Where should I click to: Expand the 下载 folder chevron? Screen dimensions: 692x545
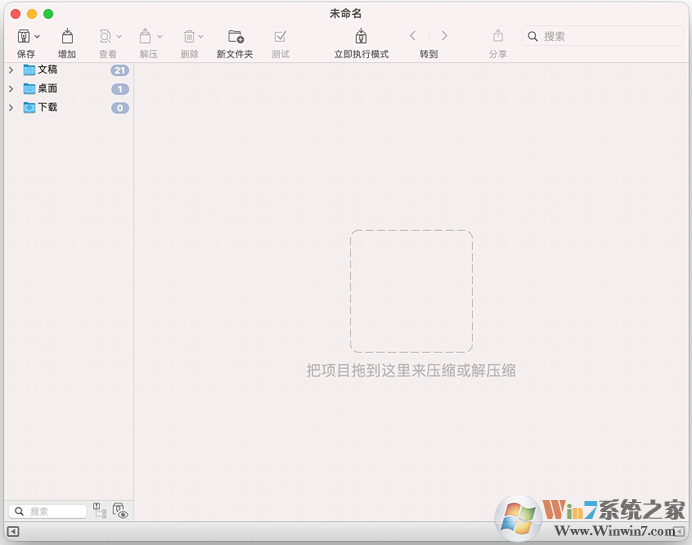point(11,108)
